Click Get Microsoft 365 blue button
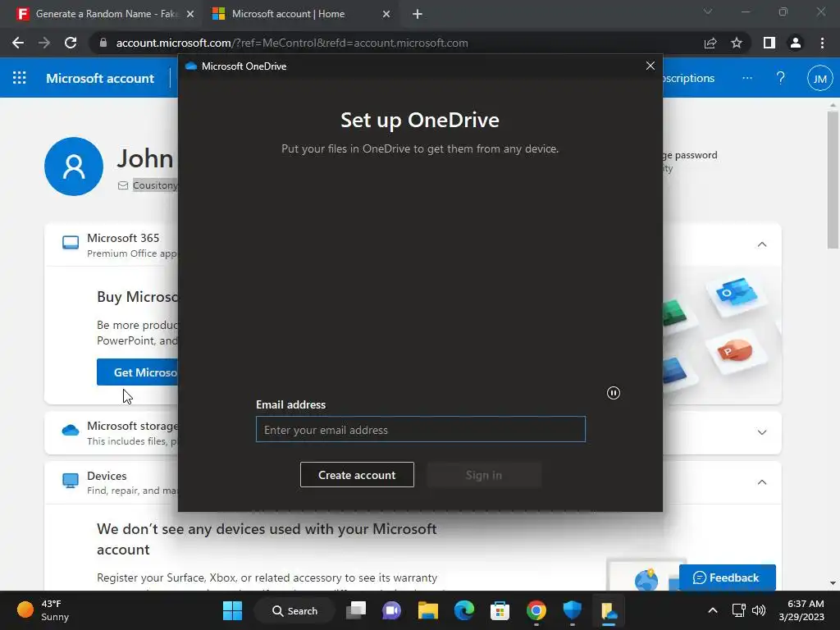 pyautogui.click(x=138, y=372)
